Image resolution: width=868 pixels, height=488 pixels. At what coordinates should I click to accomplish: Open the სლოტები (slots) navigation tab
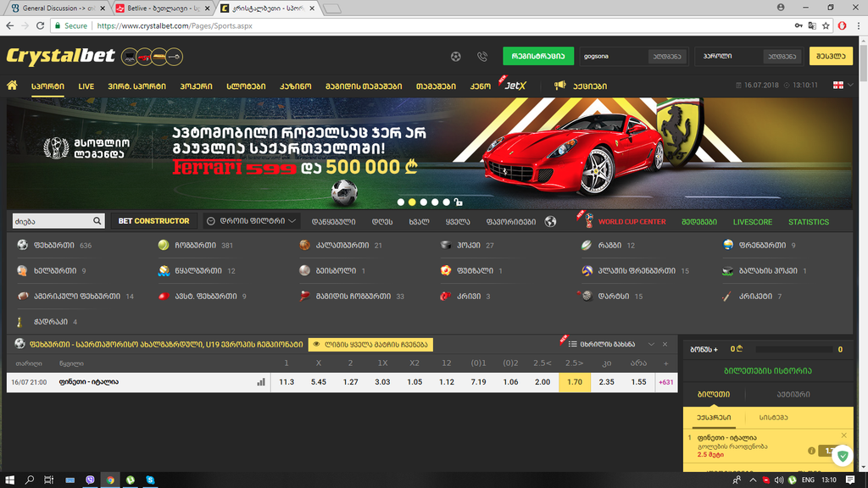[246, 86]
